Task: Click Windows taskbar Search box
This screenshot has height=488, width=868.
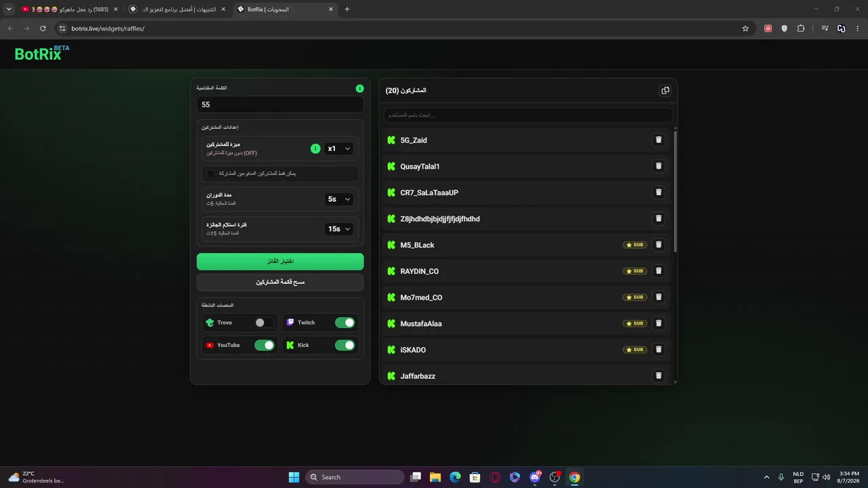Action: [354, 477]
